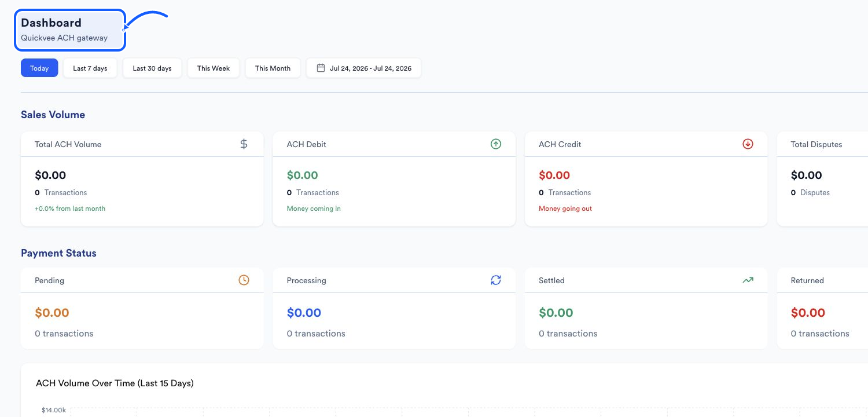Click the Quickvee ACH gateway subtitle
Viewport: 868px width, 417px height.
[64, 38]
